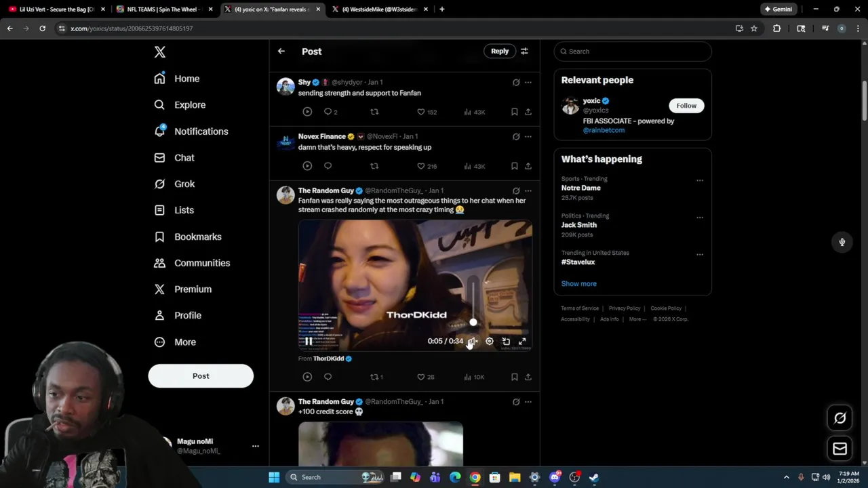Follow yoxic in Relevant people
This screenshot has height=488, width=868.
(x=686, y=106)
